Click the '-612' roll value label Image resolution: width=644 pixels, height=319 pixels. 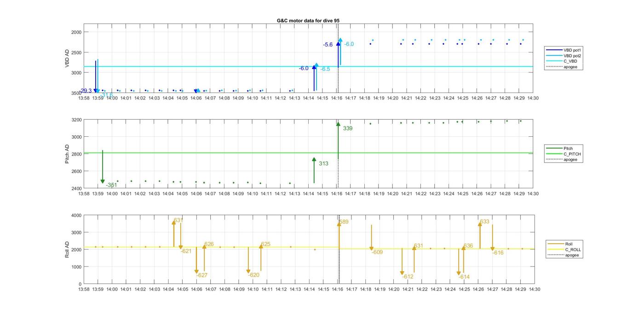pos(408,277)
